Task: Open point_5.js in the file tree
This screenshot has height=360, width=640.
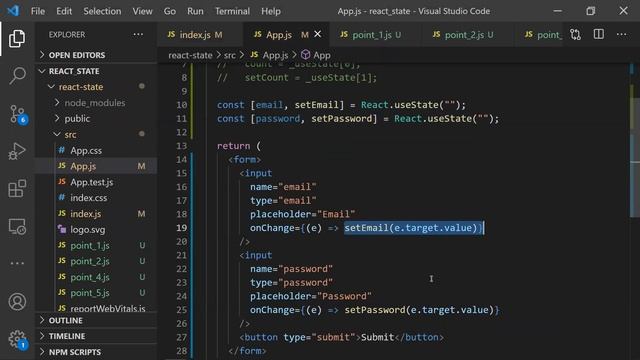Action: (x=90, y=293)
